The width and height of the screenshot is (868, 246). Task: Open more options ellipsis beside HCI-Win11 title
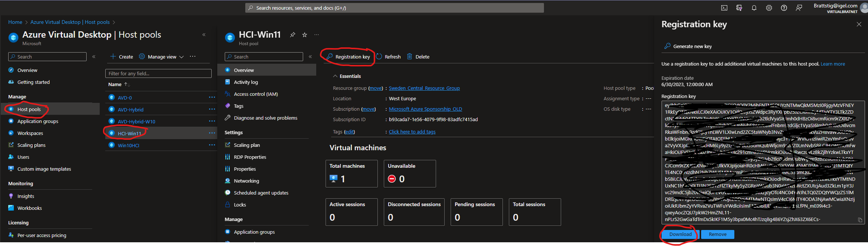tap(317, 35)
